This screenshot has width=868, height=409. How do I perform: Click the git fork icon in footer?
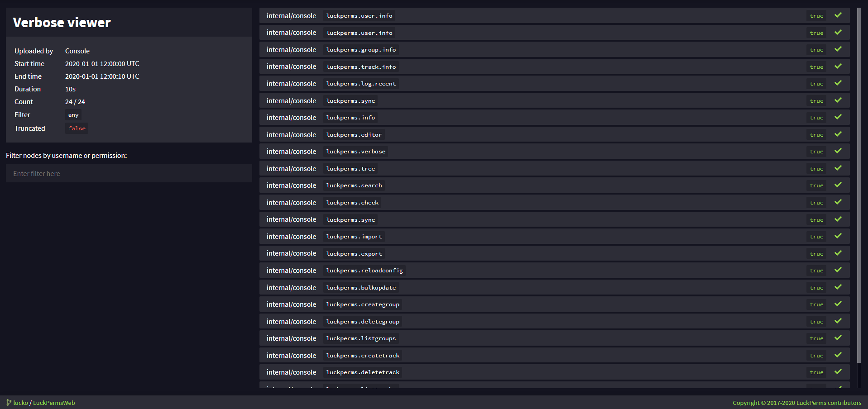9,403
